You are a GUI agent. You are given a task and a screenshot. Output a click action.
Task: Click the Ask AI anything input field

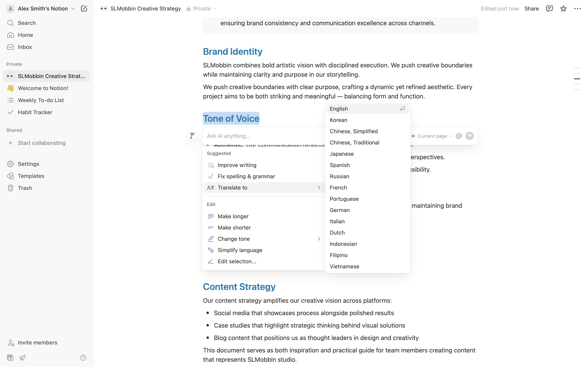pos(262,136)
